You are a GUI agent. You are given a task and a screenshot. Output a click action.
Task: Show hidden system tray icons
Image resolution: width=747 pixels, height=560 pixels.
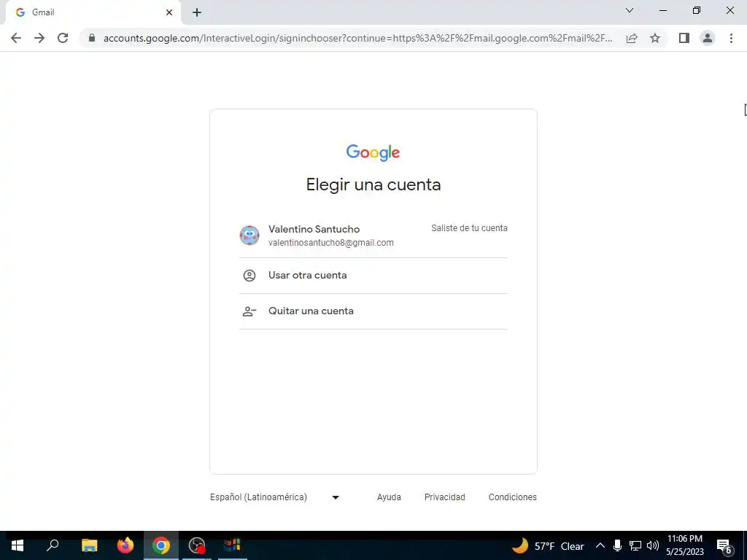[x=600, y=545]
